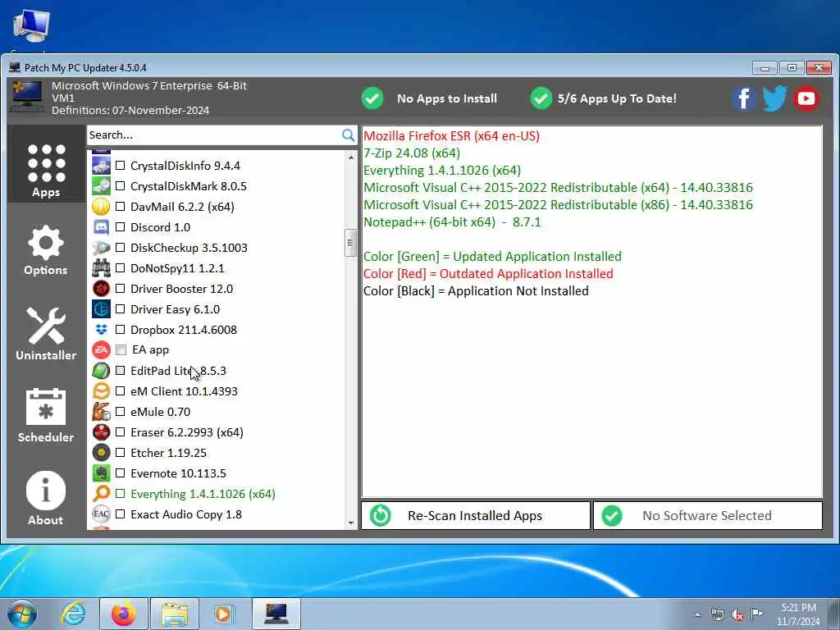Click the Exact Audio Copy icon
Image resolution: width=840 pixels, height=630 pixels.
point(101,514)
